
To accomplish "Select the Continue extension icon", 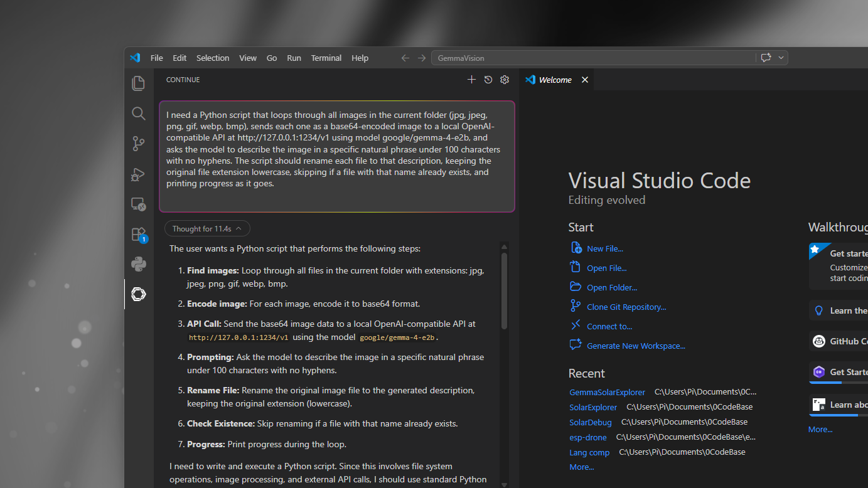I will pos(139,294).
